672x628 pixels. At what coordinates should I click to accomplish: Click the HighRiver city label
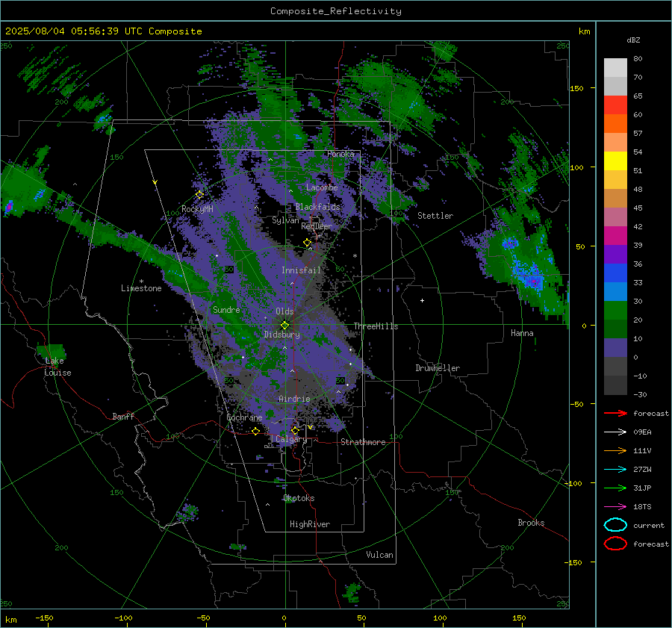310,524
